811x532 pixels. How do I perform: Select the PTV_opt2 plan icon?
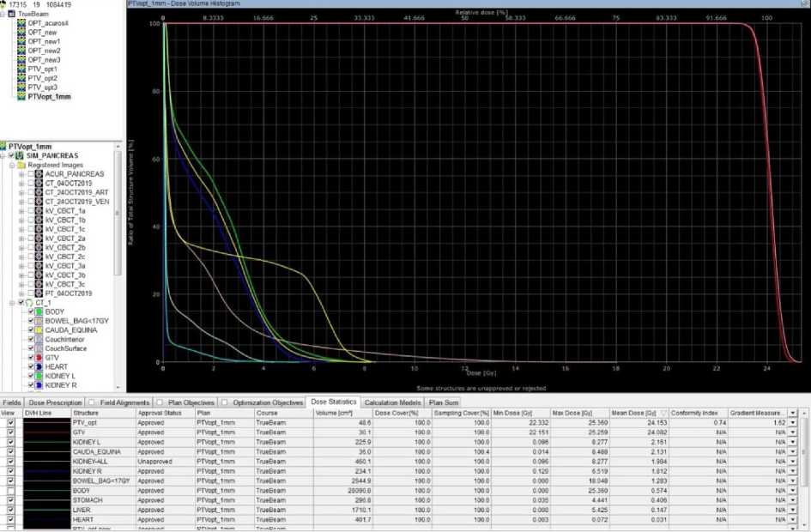(x=21, y=78)
